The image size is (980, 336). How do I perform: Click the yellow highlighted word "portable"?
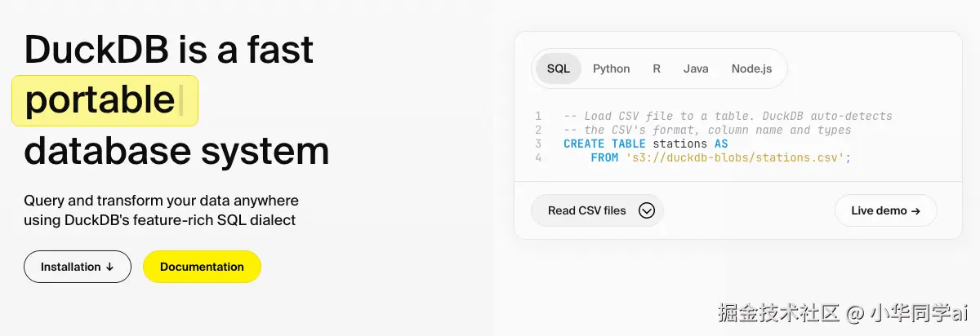[x=100, y=101]
